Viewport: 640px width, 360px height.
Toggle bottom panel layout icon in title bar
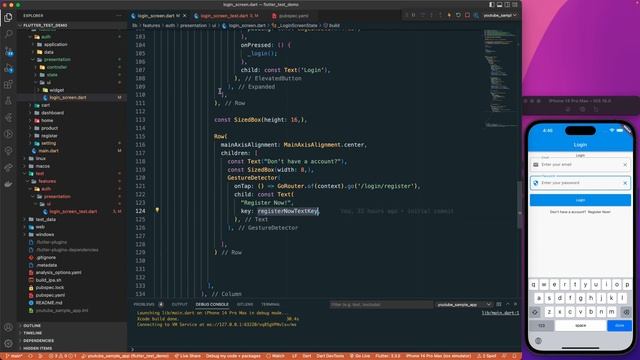click(499, 4)
